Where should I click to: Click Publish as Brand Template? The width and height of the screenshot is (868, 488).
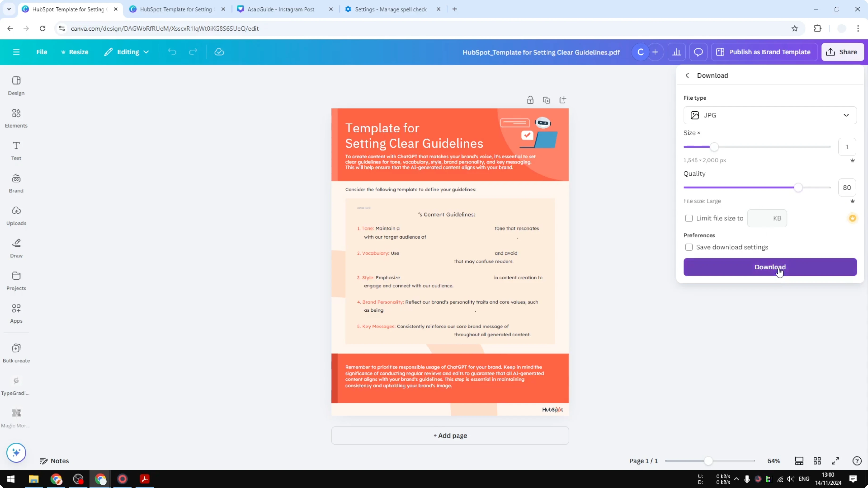(764, 52)
